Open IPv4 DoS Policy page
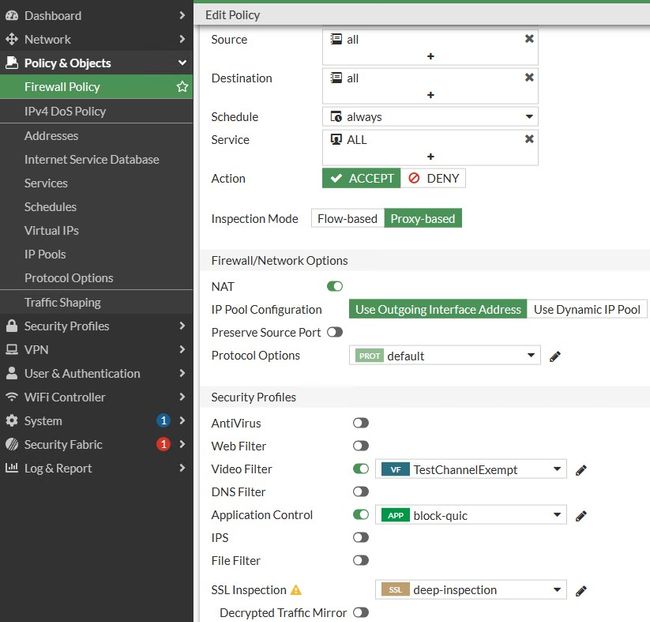The width and height of the screenshot is (650, 622). pyautogui.click(x=65, y=111)
